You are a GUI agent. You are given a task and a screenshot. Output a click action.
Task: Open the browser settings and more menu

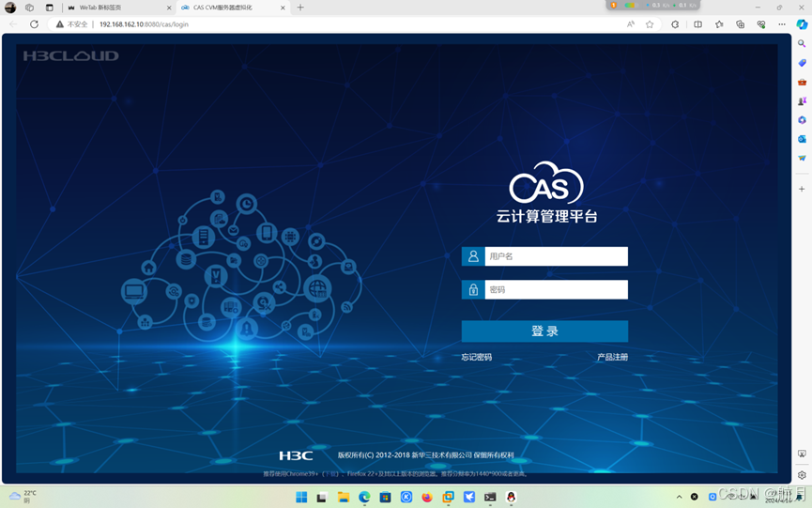[x=782, y=24]
